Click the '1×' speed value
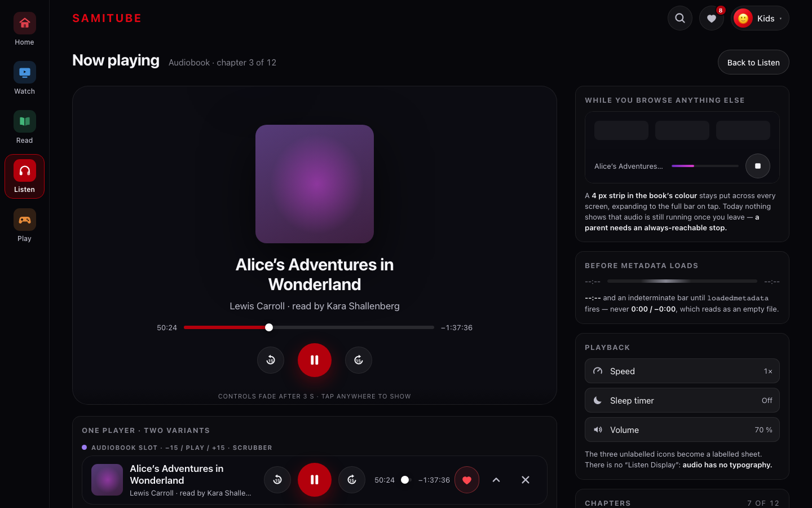812x508 pixels. click(x=768, y=371)
